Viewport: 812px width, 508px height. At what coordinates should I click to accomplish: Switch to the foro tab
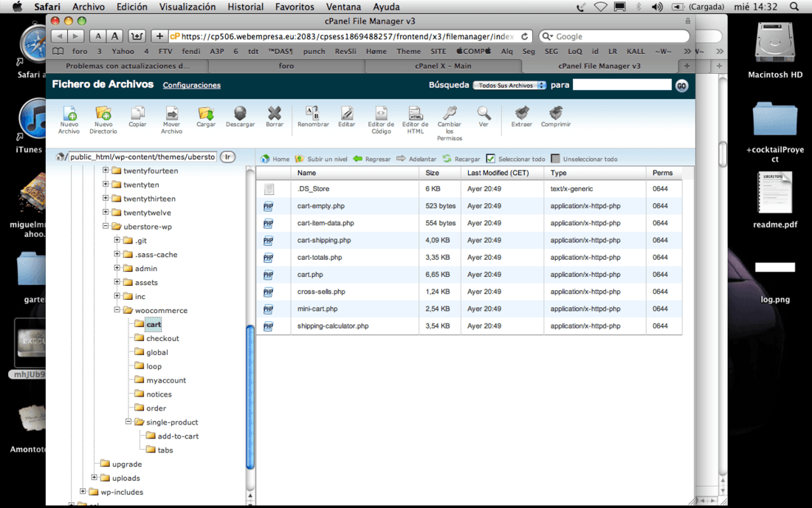tap(286, 66)
